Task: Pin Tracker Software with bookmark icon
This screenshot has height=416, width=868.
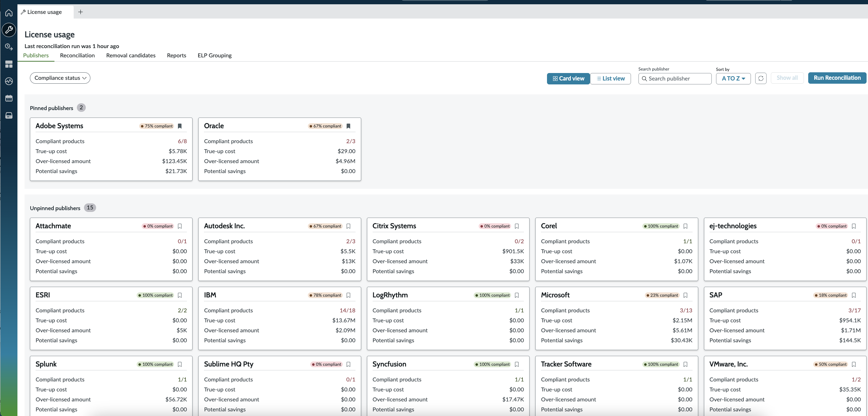Action: [x=685, y=364]
